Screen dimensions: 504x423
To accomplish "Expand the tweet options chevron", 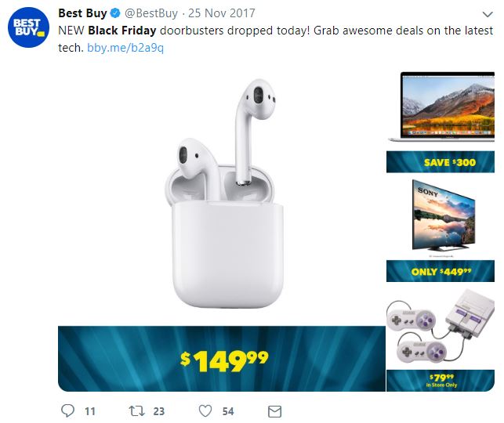I will pos(488,14).
